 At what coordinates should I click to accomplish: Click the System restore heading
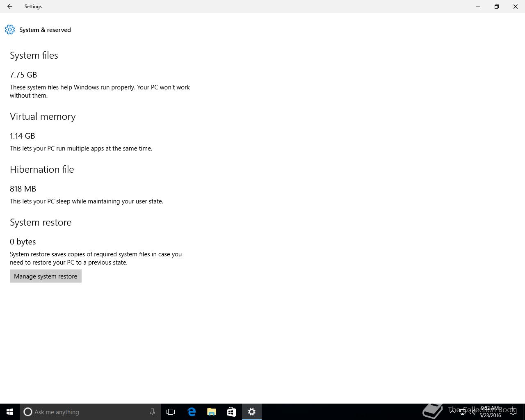[41, 222]
